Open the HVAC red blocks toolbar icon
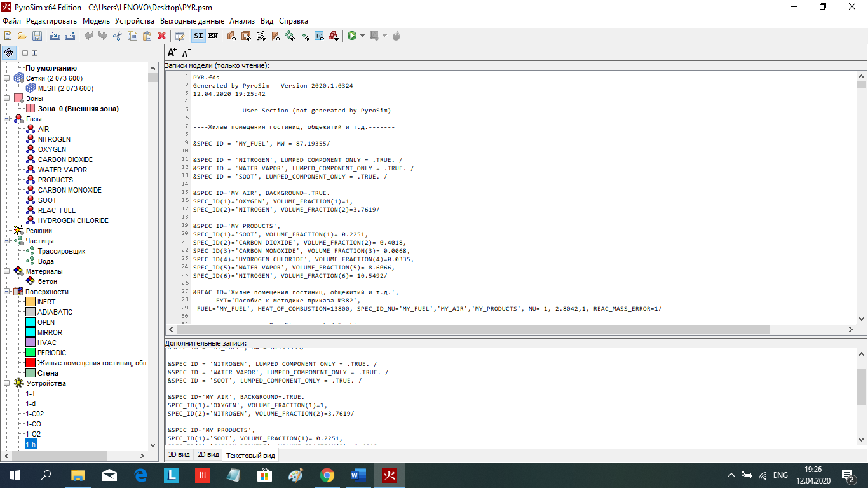Image resolution: width=868 pixels, height=488 pixels. 333,36
